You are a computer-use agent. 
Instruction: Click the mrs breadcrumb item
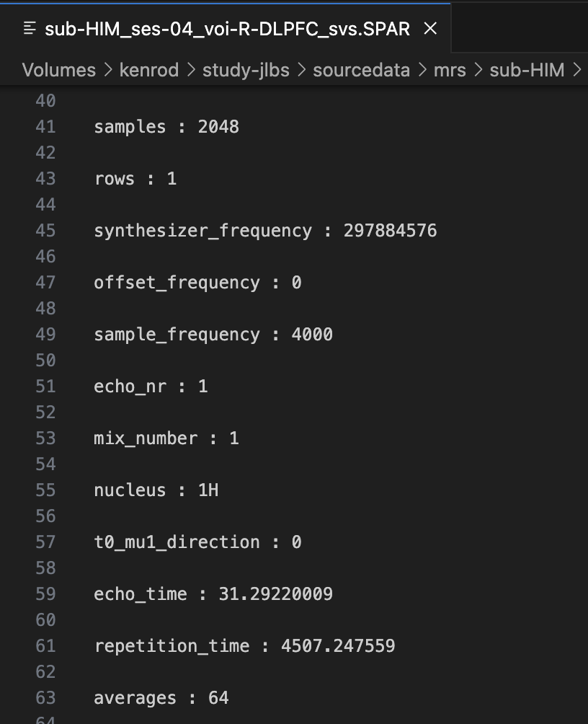pyautogui.click(x=450, y=70)
